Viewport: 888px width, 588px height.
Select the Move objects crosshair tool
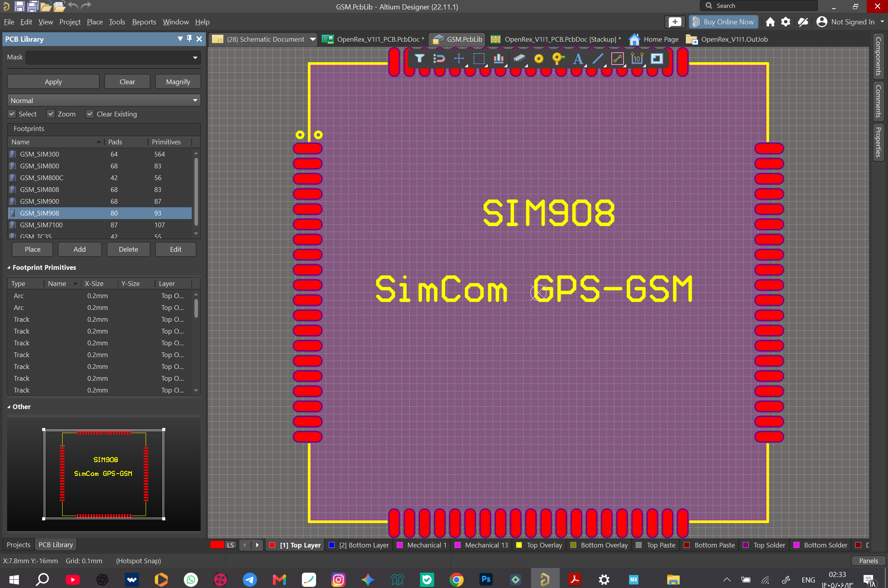coord(459,59)
